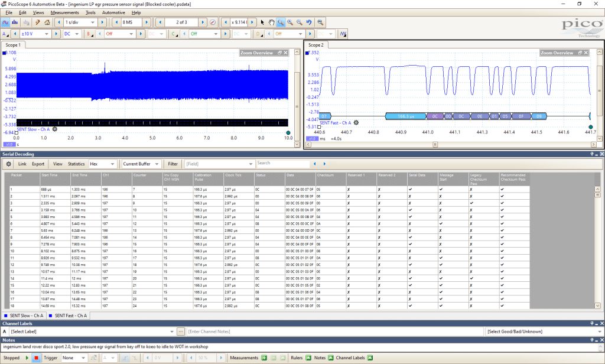The width and height of the screenshot is (605, 364).
Task: Open the Auto setup wand tool
Action: (37, 22)
